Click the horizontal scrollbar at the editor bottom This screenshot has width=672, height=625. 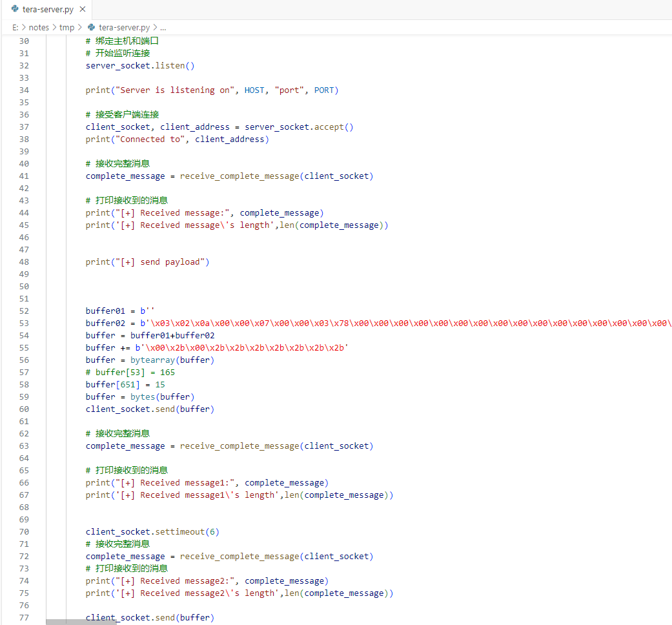click(81, 622)
